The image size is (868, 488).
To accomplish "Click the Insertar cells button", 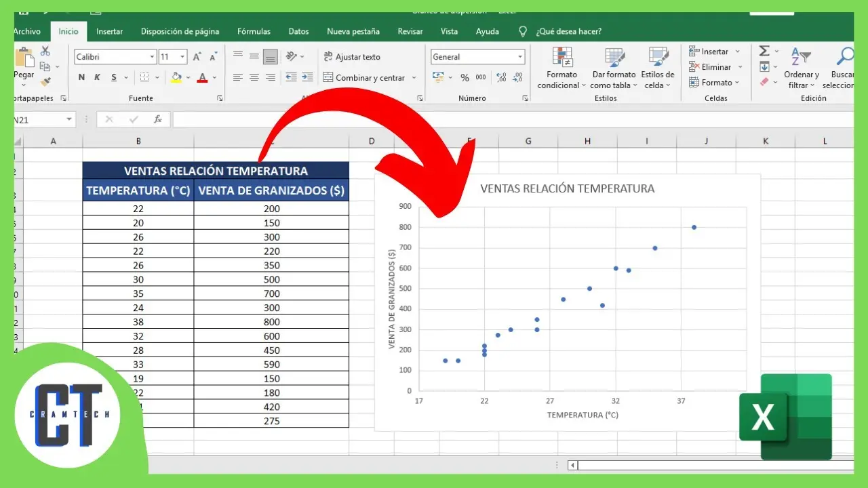I will click(715, 52).
